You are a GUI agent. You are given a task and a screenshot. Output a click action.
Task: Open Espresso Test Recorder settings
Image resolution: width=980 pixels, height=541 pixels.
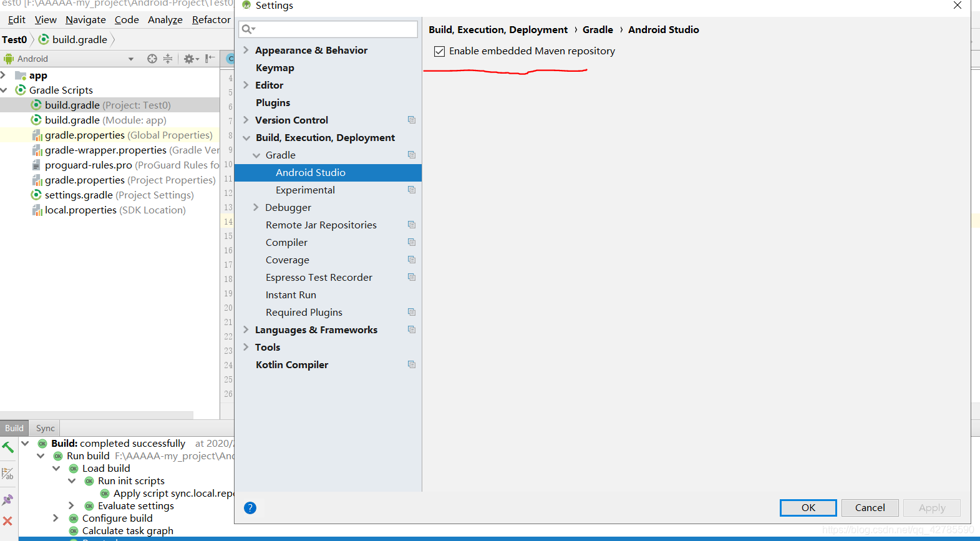pos(319,278)
